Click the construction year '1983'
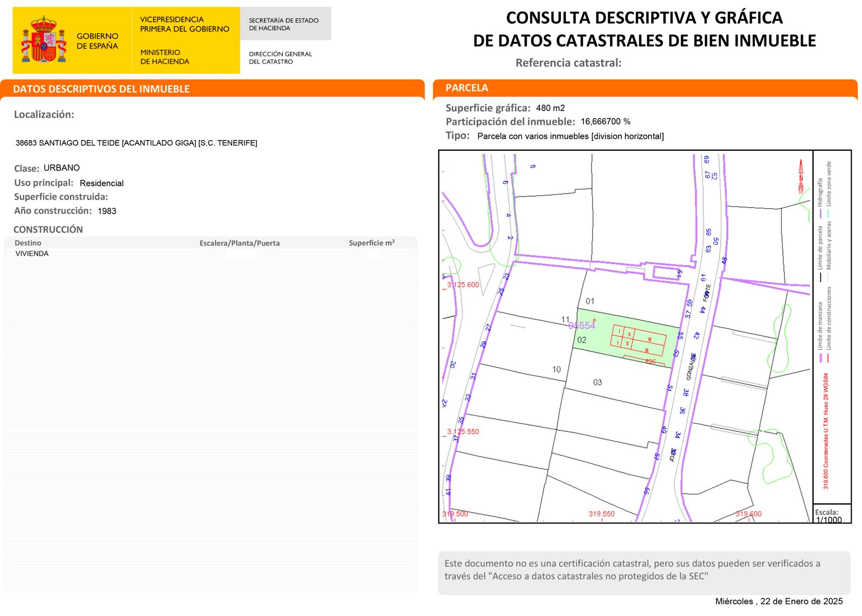Viewport: 862px width, 616px height. [107, 211]
